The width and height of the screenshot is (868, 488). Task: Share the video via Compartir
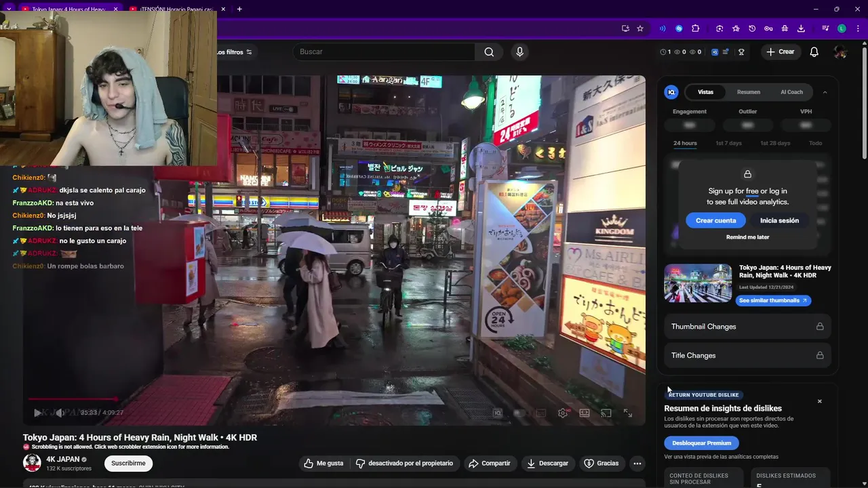point(489,464)
